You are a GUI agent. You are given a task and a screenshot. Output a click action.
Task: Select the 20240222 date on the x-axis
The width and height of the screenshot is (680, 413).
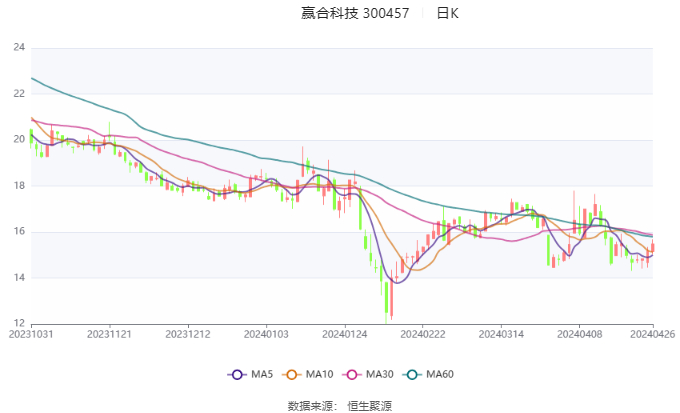pos(421,335)
